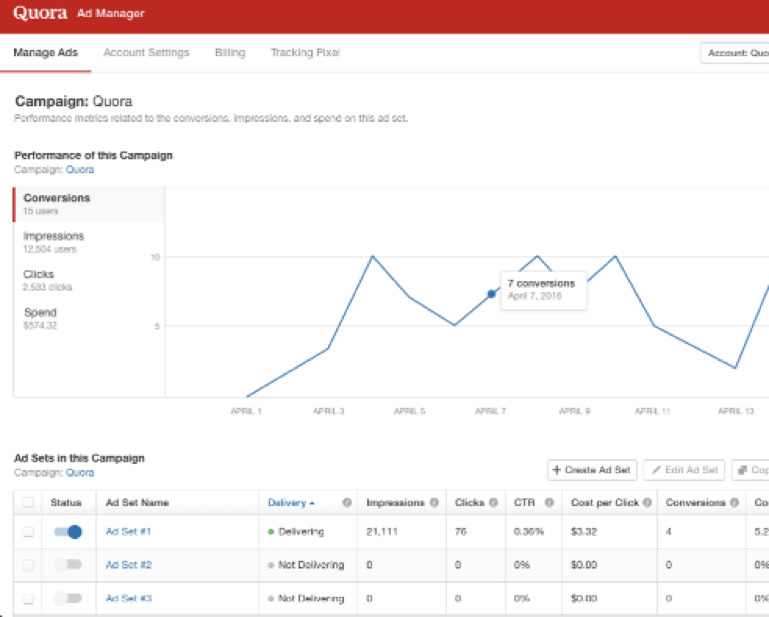The image size is (769, 617).
Task: Show info tooltip for CTR column
Action: (x=549, y=502)
